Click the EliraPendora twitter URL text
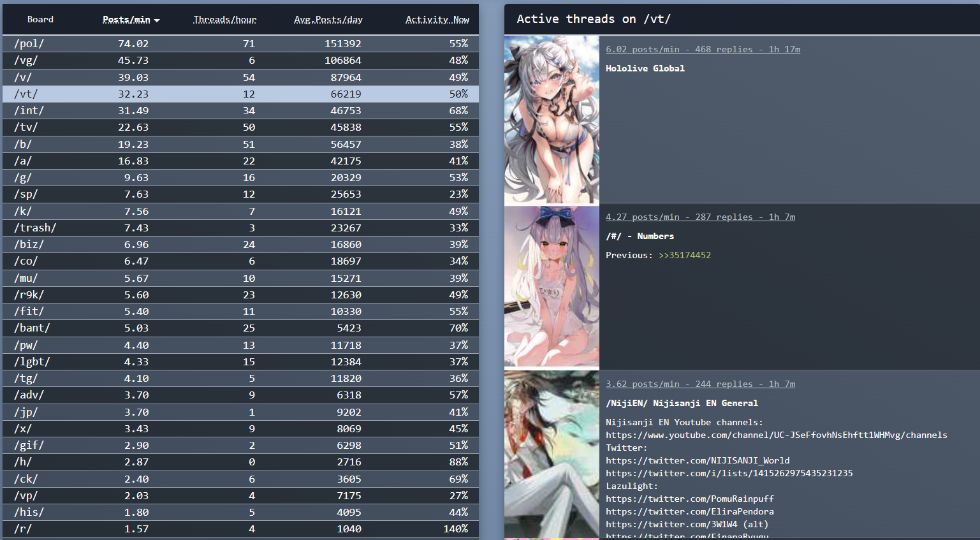This screenshot has width=980, height=540. 690,511
